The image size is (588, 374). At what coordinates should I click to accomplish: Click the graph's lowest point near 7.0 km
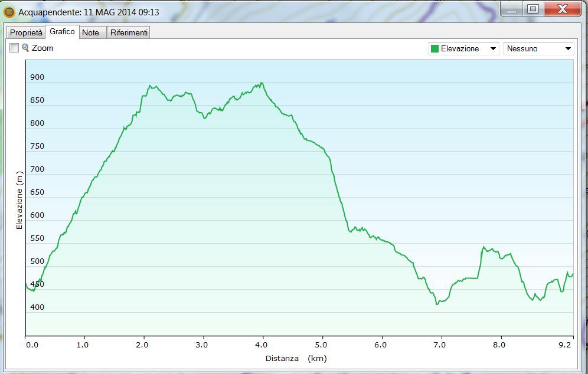pos(437,304)
